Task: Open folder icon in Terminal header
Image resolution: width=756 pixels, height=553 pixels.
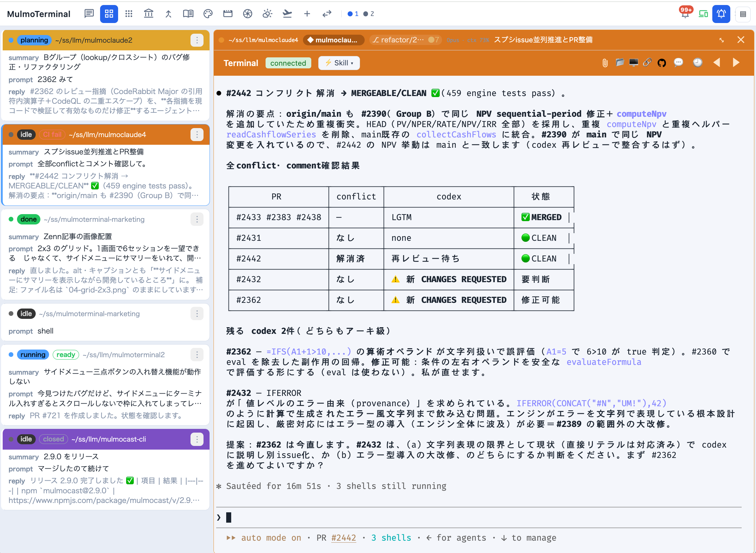Action: click(x=620, y=63)
